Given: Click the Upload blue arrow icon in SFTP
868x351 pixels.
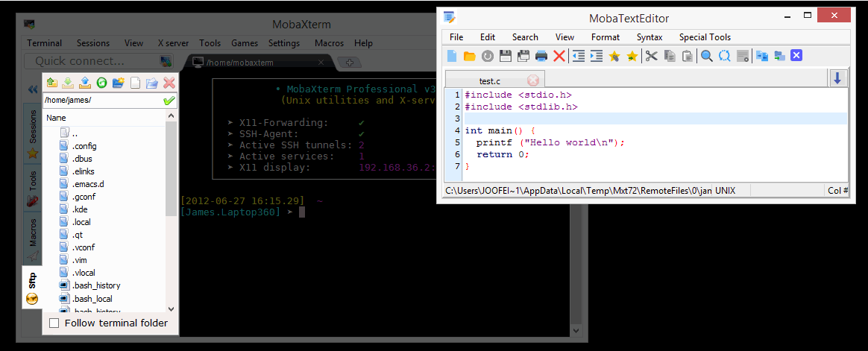Looking at the screenshot, I should (84, 83).
